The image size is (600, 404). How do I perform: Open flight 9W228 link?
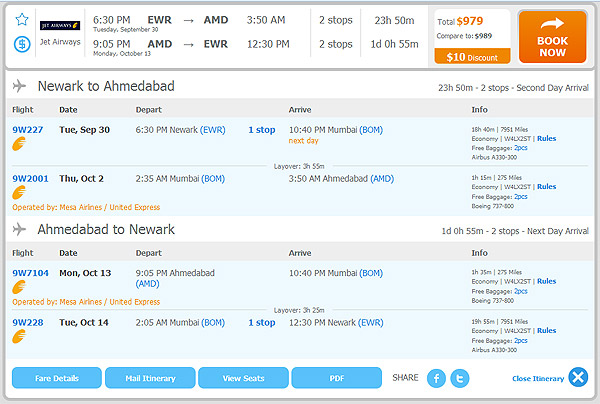28,323
